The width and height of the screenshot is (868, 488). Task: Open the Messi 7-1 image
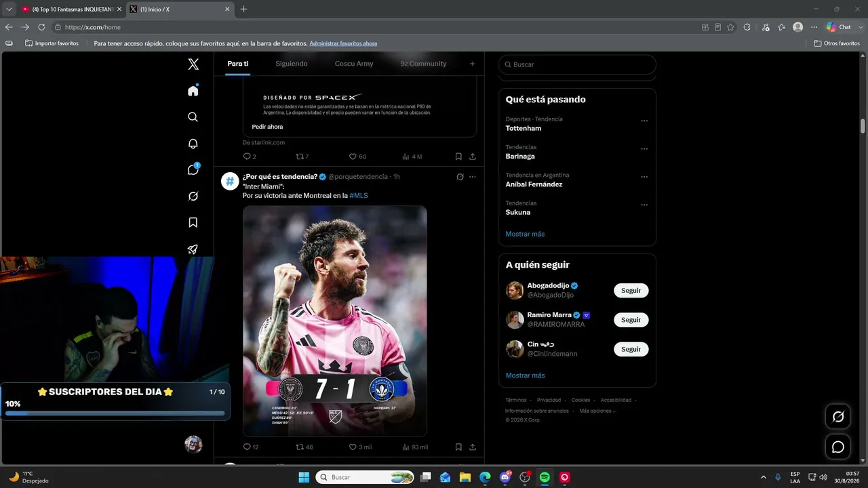(x=335, y=321)
